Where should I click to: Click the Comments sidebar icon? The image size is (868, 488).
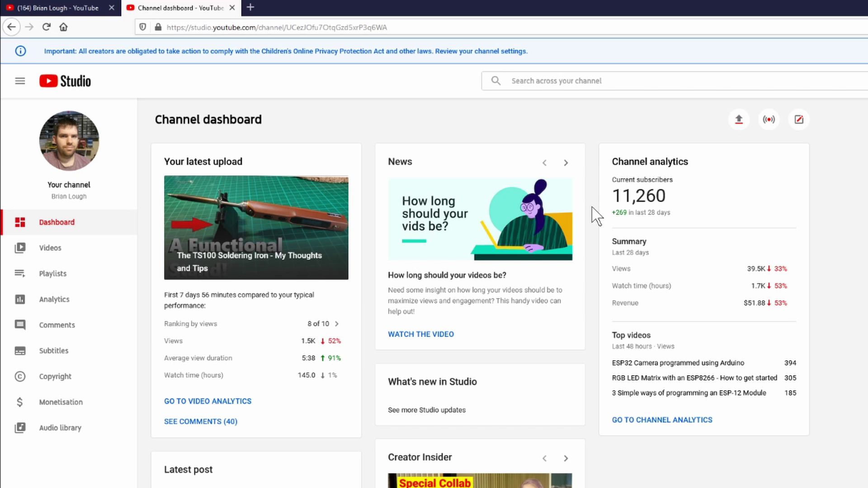click(x=20, y=325)
